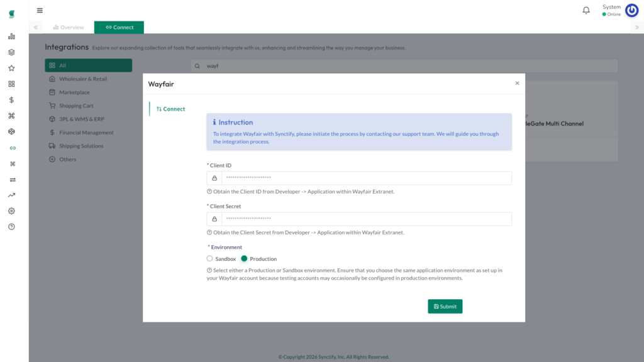Focus the Client Secret input field

[x=367, y=219]
